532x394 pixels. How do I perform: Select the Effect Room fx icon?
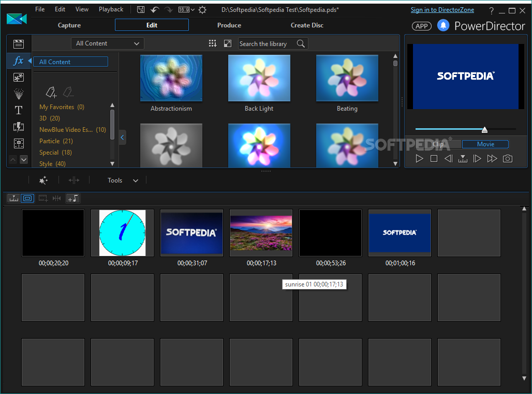coord(19,60)
